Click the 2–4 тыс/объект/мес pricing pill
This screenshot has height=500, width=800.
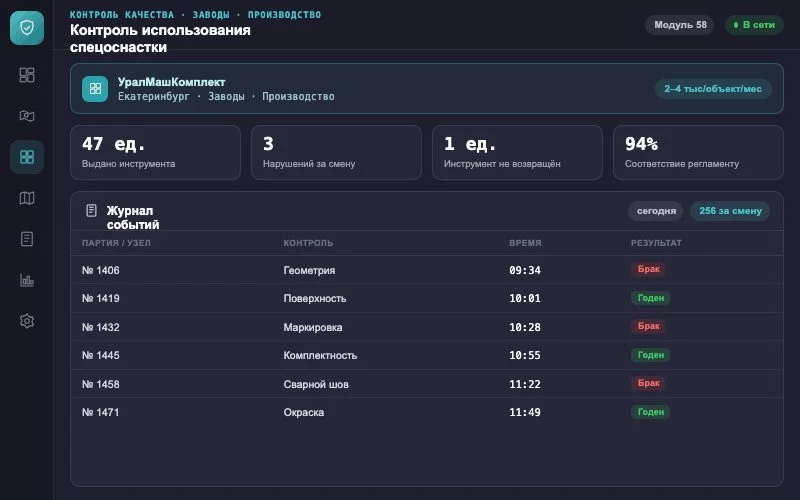pos(713,89)
